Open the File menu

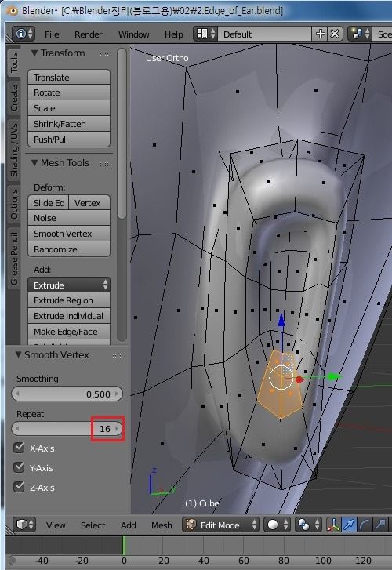[x=52, y=34]
